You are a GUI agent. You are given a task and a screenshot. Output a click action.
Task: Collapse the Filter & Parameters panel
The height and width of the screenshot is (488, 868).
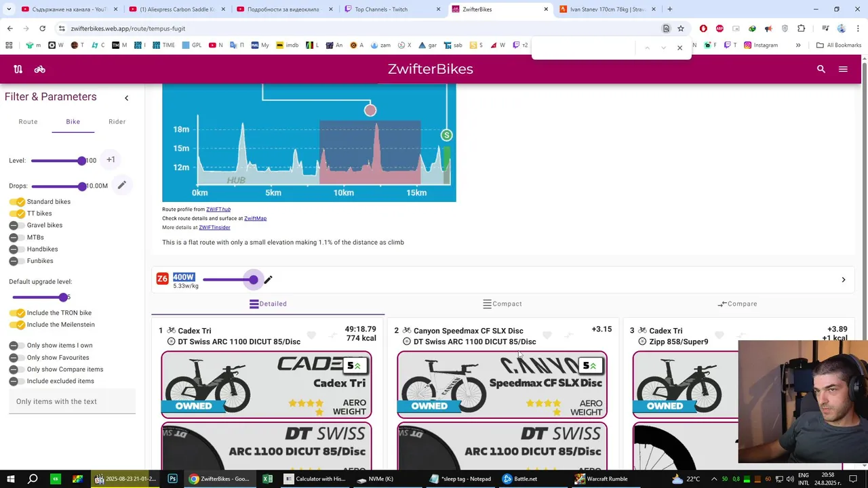coord(126,98)
